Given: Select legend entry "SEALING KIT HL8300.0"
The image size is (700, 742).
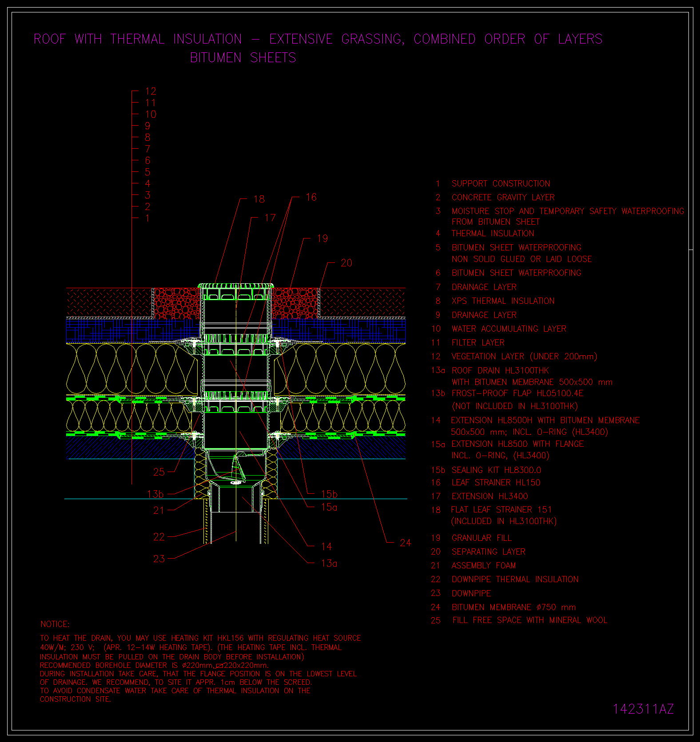Looking at the screenshot, I should click(496, 470).
